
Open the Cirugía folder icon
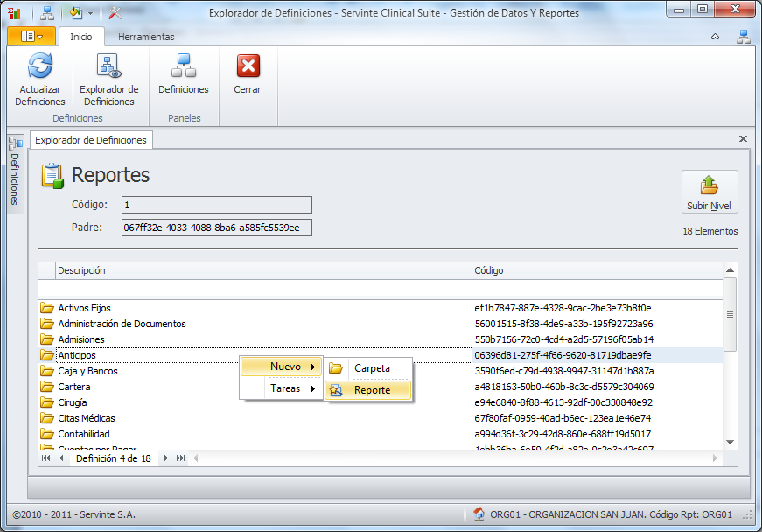(47, 402)
